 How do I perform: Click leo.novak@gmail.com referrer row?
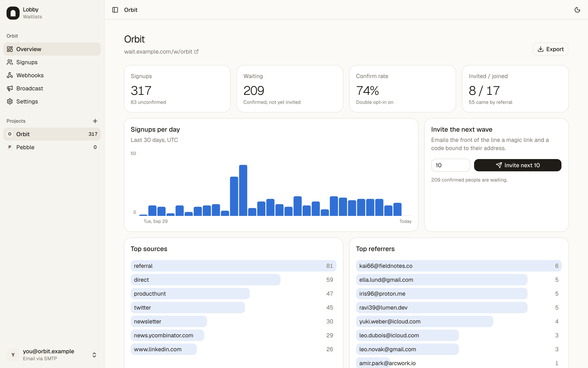(459, 349)
